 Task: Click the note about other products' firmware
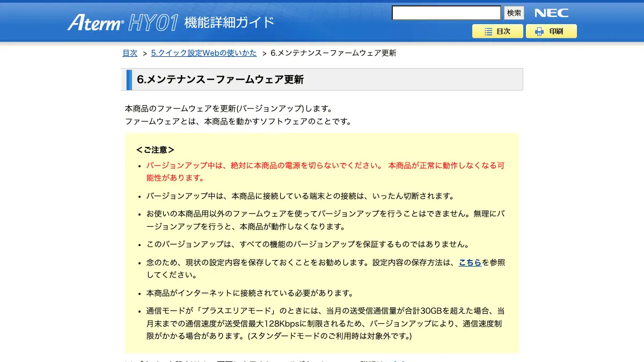[x=325, y=220]
